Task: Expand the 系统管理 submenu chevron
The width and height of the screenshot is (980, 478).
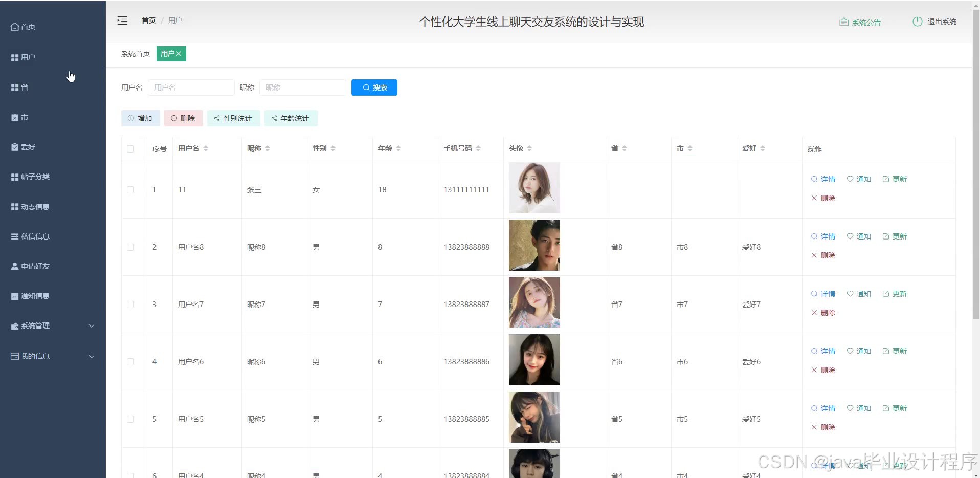Action: tap(92, 326)
